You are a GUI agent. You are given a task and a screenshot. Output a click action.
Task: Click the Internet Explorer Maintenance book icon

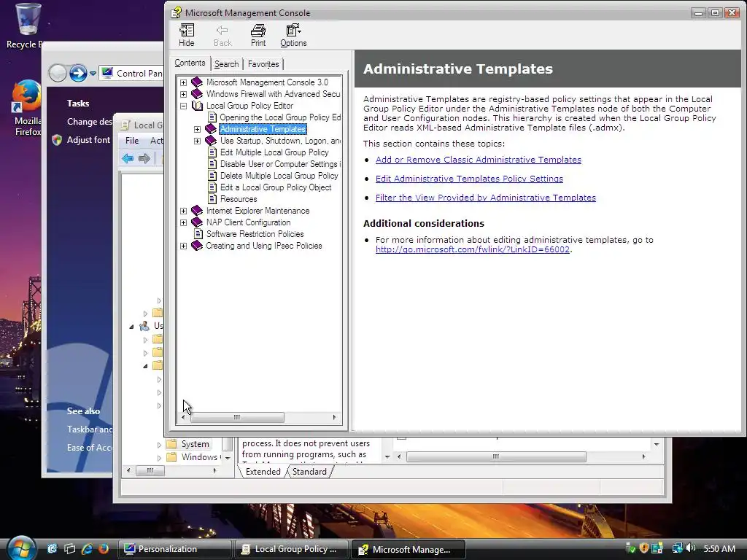pos(197,211)
